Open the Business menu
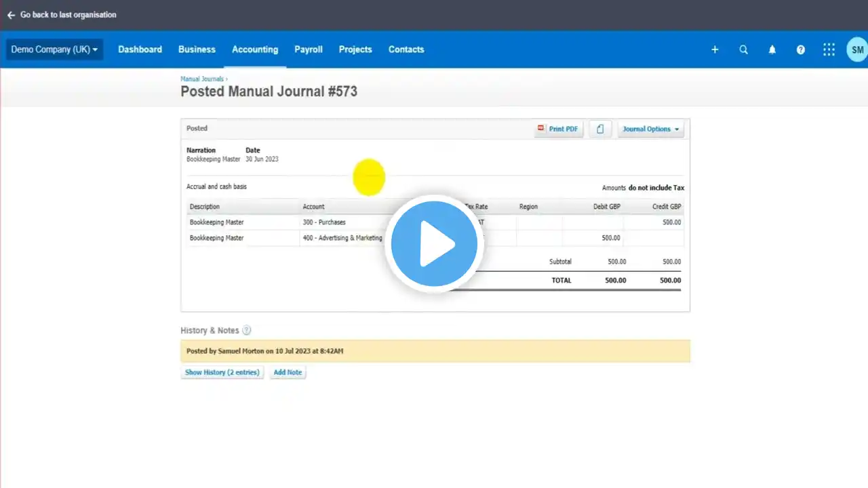 point(197,49)
